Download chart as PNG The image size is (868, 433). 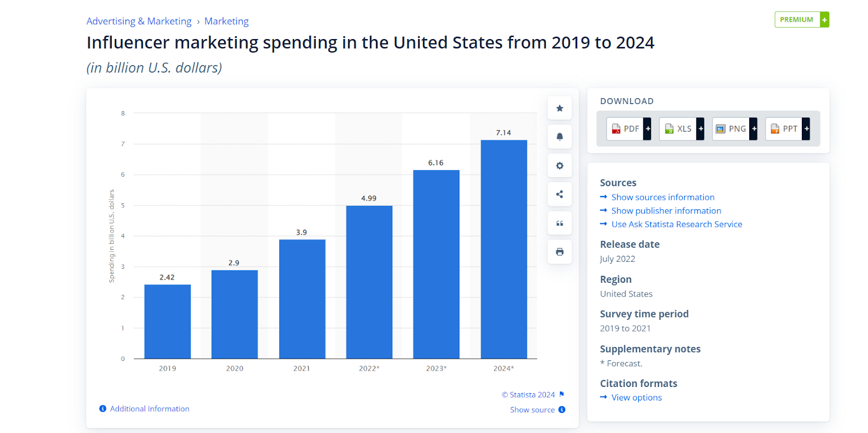[735, 129]
